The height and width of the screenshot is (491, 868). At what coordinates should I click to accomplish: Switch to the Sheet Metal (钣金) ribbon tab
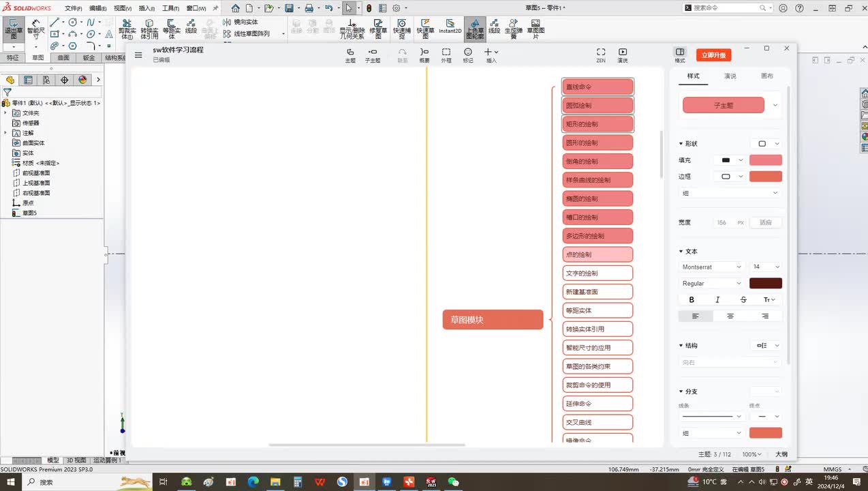[x=89, y=58]
